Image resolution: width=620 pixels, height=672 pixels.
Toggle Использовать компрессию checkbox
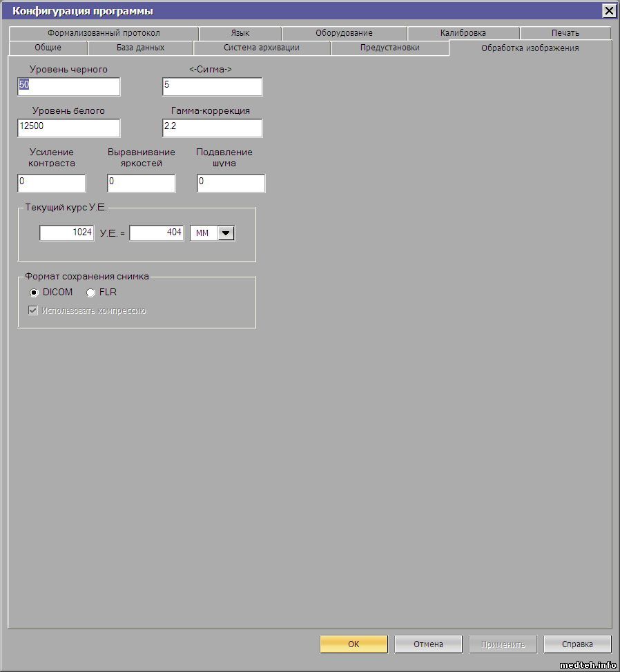pyautogui.click(x=32, y=310)
